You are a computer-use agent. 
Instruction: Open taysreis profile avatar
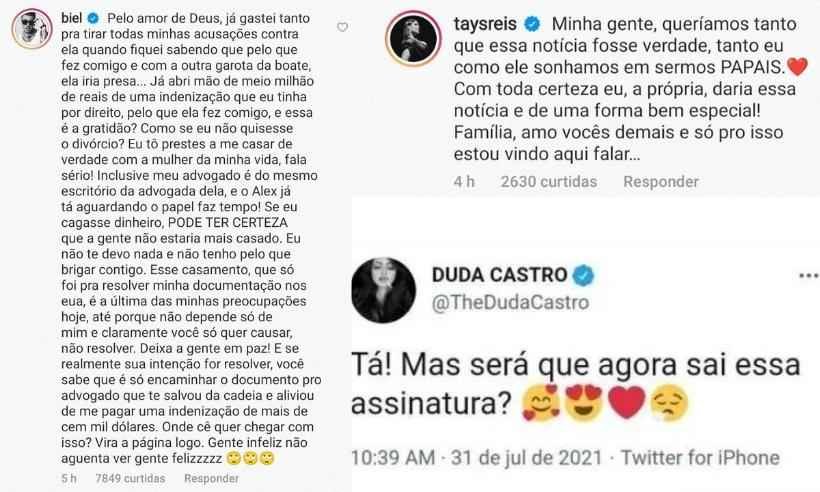pyautogui.click(x=413, y=39)
